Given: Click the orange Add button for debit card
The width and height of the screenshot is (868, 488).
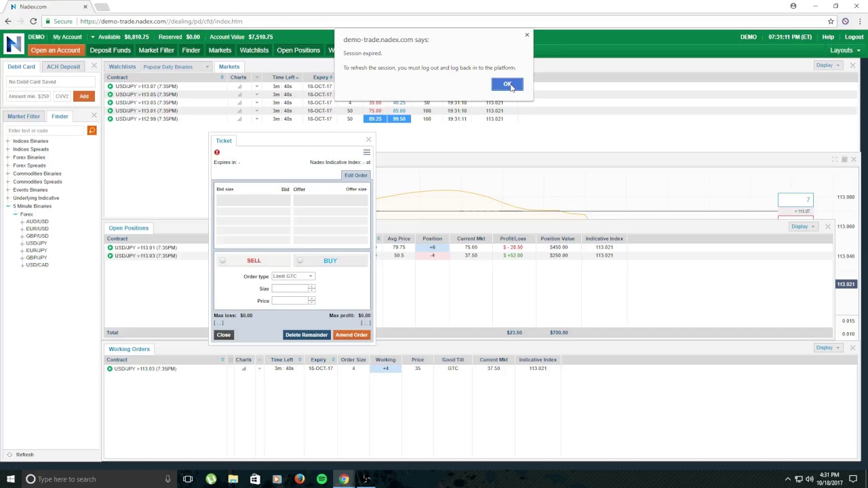Looking at the screenshot, I should [83, 96].
